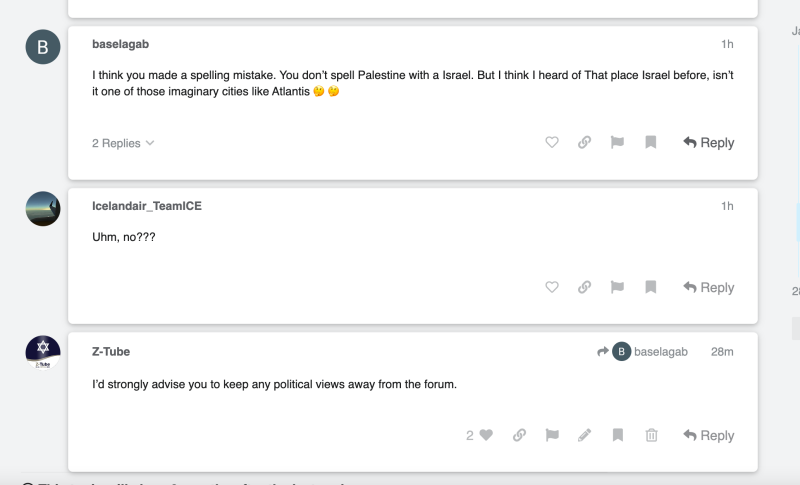This screenshot has width=800, height=485.
Task: Copy share link for "Uhm, no???" post
Action: click(584, 287)
